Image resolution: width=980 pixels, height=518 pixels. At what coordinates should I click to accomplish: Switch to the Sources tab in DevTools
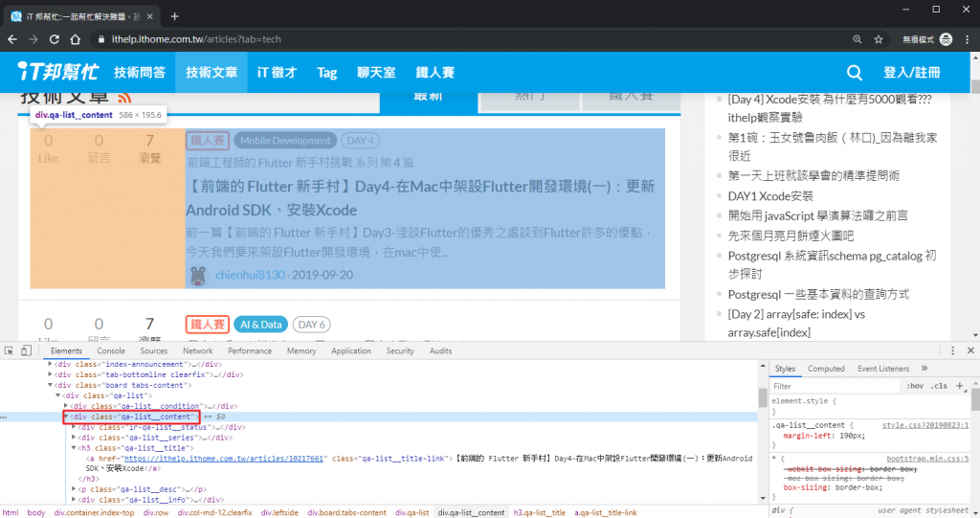click(x=154, y=351)
